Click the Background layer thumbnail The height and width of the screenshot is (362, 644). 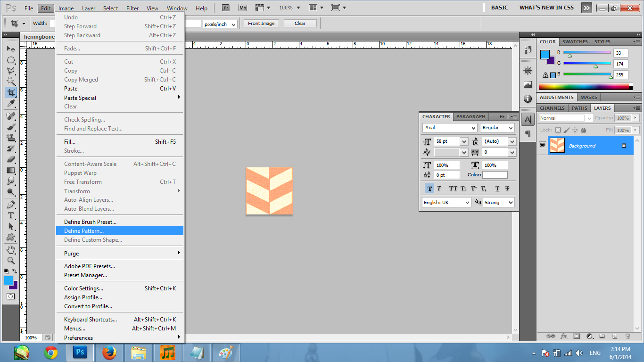pyautogui.click(x=557, y=146)
